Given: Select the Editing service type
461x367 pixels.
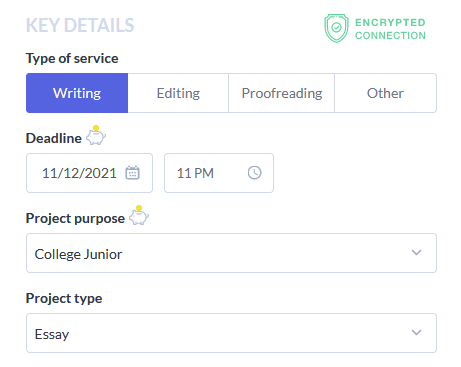Looking at the screenshot, I should point(178,93).
